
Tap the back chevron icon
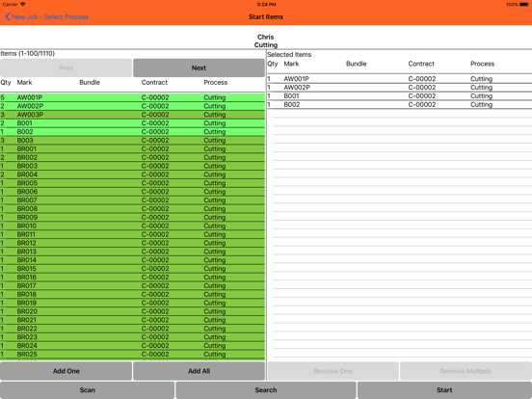pos(8,17)
